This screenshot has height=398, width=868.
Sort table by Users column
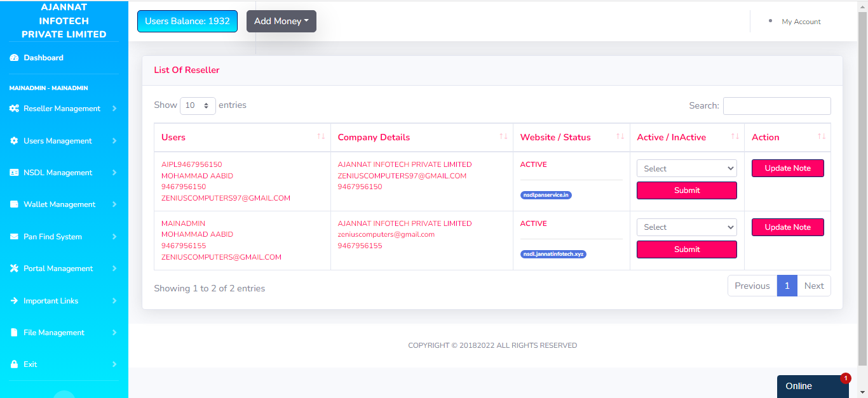(x=241, y=137)
